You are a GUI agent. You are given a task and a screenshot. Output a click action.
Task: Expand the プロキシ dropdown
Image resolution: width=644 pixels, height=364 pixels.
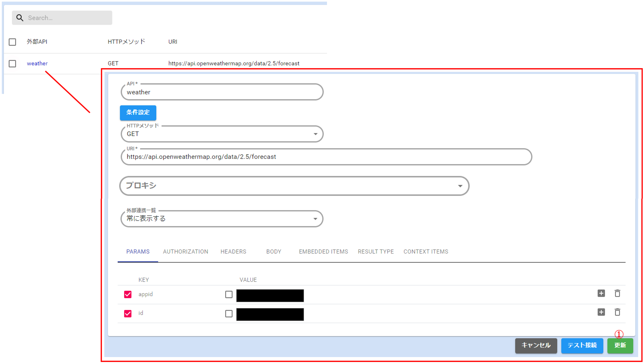pos(294,186)
